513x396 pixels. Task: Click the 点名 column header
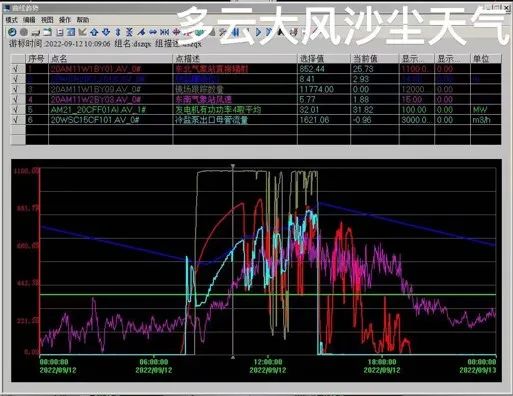pos(59,59)
